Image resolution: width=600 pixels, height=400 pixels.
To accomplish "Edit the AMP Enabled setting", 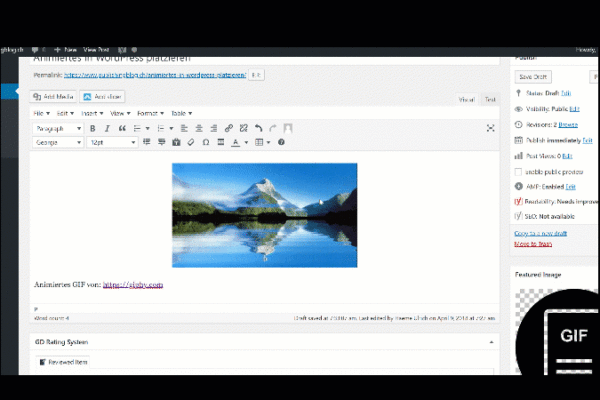I will [x=571, y=187].
